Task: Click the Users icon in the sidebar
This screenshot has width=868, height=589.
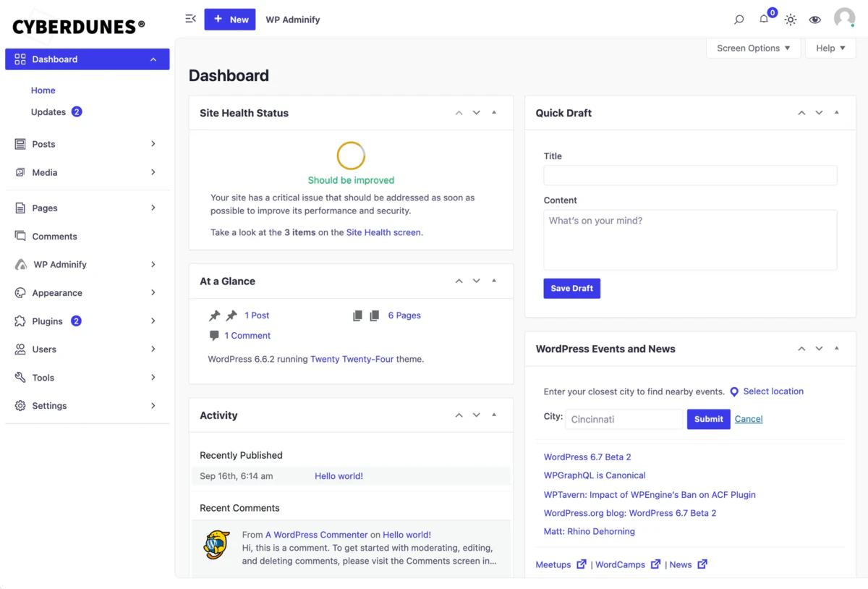Action: click(x=20, y=349)
